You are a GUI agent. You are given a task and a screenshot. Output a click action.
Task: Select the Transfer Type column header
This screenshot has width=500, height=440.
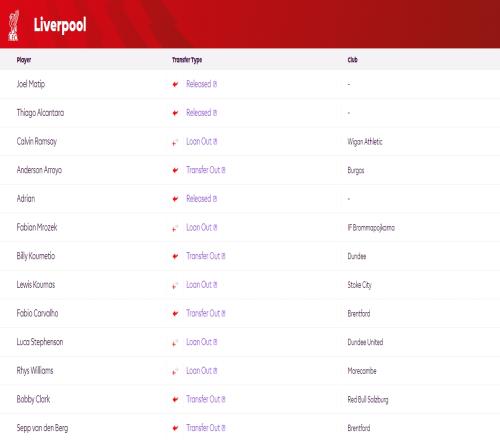coord(187,60)
